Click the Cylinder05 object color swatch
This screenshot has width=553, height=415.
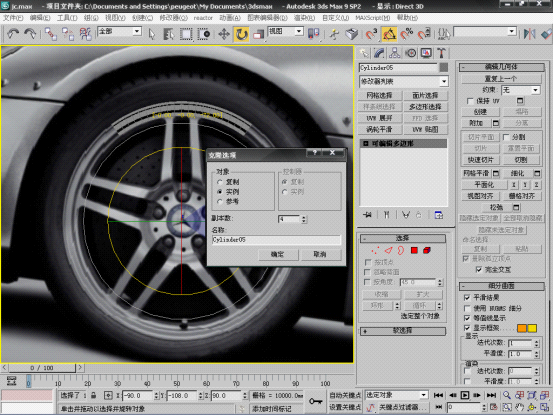(444, 67)
